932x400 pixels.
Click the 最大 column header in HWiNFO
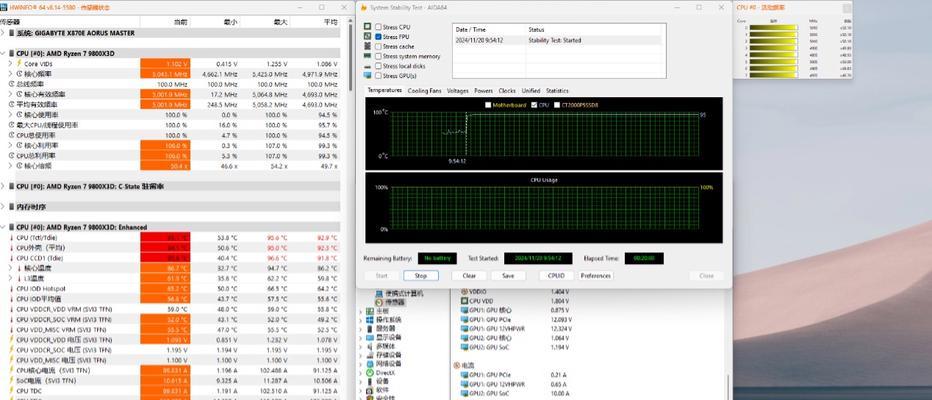(x=280, y=22)
